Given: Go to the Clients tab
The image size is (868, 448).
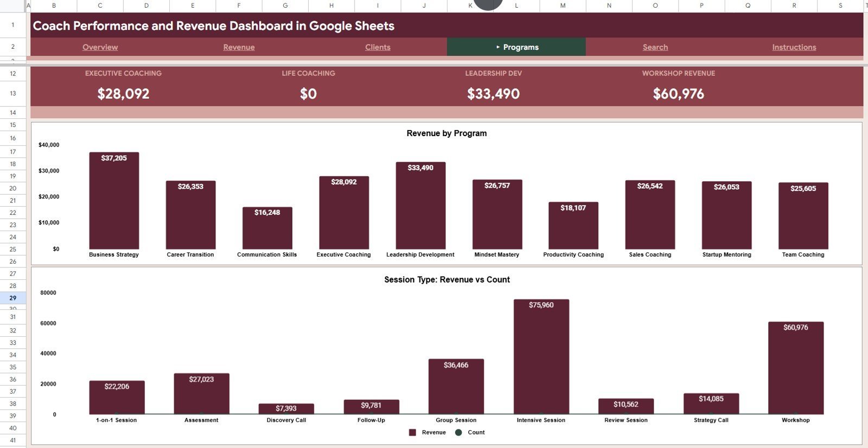Looking at the screenshot, I should 378,47.
